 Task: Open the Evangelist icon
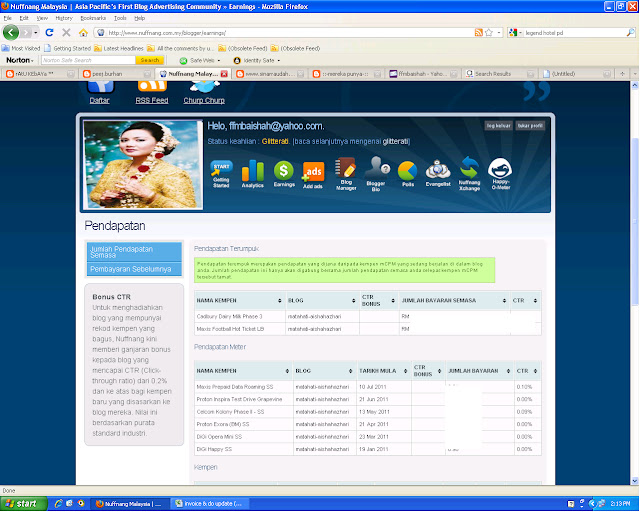click(x=438, y=173)
